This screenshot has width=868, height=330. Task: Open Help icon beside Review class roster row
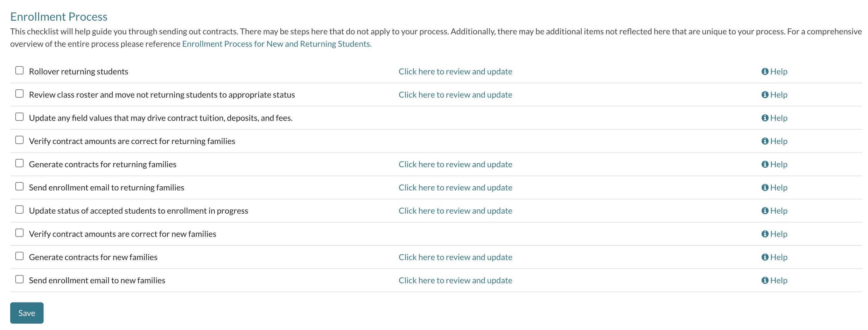(765, 95)
